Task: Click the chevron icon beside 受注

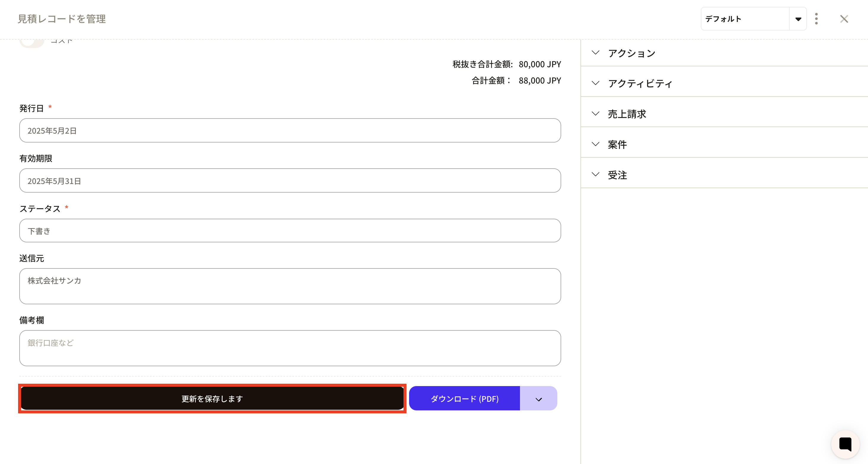Action: [595, 175]
